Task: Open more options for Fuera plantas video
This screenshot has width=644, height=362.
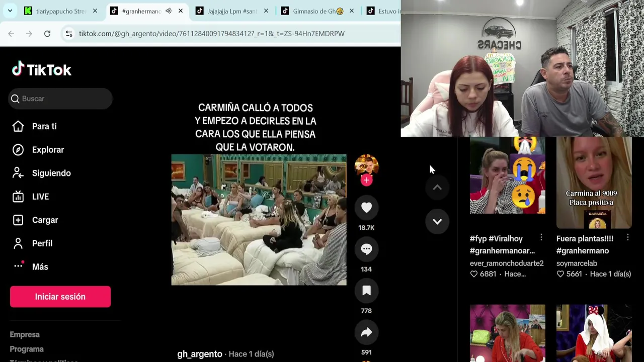Action: click(x=628, y=237)
